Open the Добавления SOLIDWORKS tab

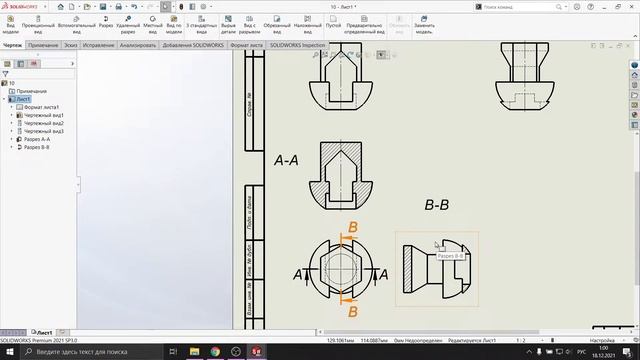coord(193,45)
